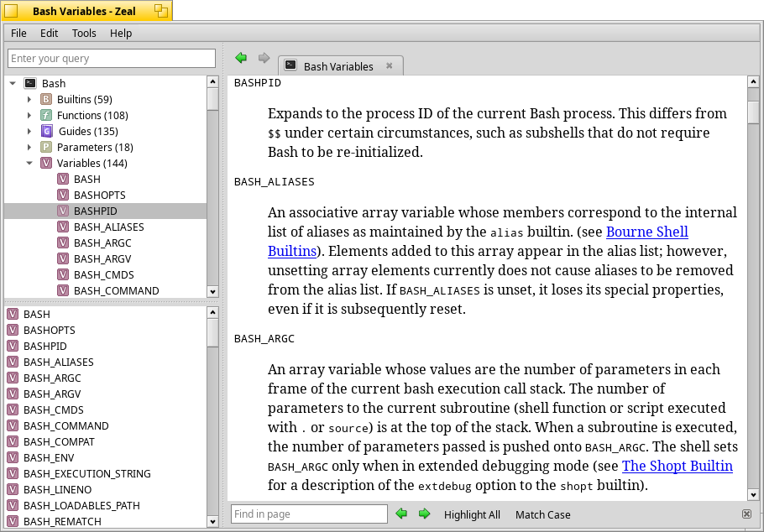The image size is (764, 532).
Task: Open the File menu
Action: coord(18,33)
